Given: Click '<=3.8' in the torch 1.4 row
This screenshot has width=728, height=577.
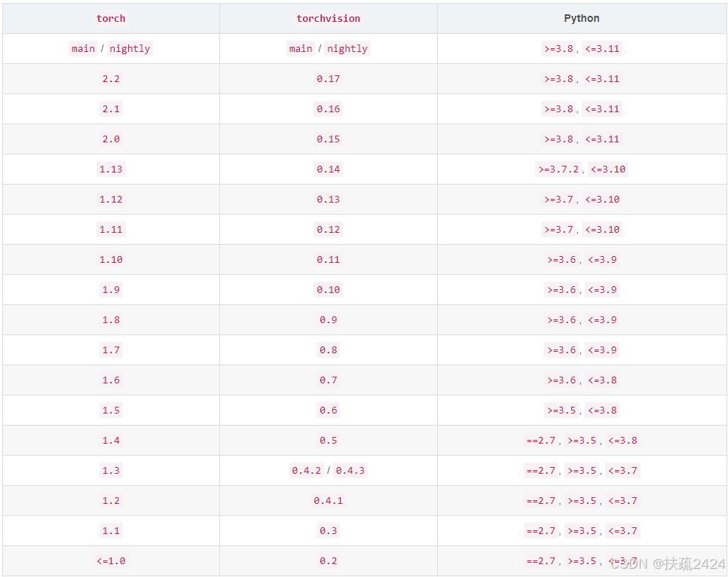Looking at the screenshot, I should tap(622, 441).
